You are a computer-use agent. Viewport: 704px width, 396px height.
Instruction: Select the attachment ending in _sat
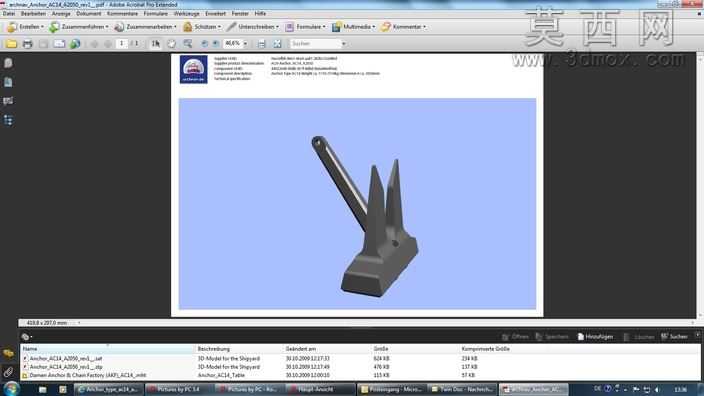click(66, 359)
